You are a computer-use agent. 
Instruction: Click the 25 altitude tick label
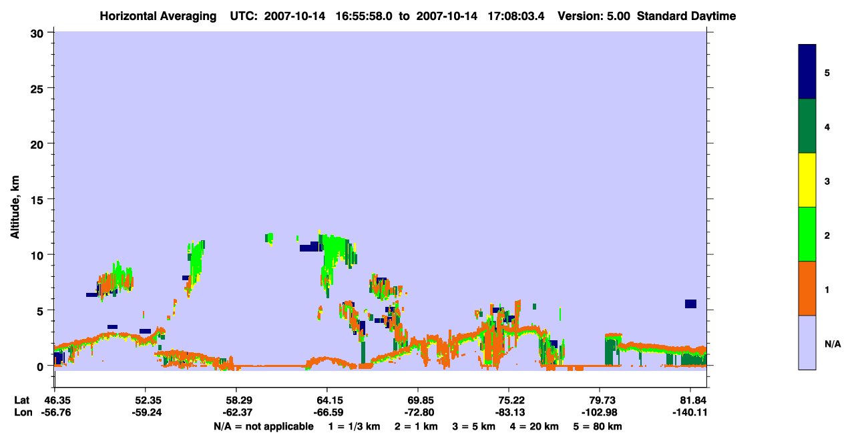(39, 88)
